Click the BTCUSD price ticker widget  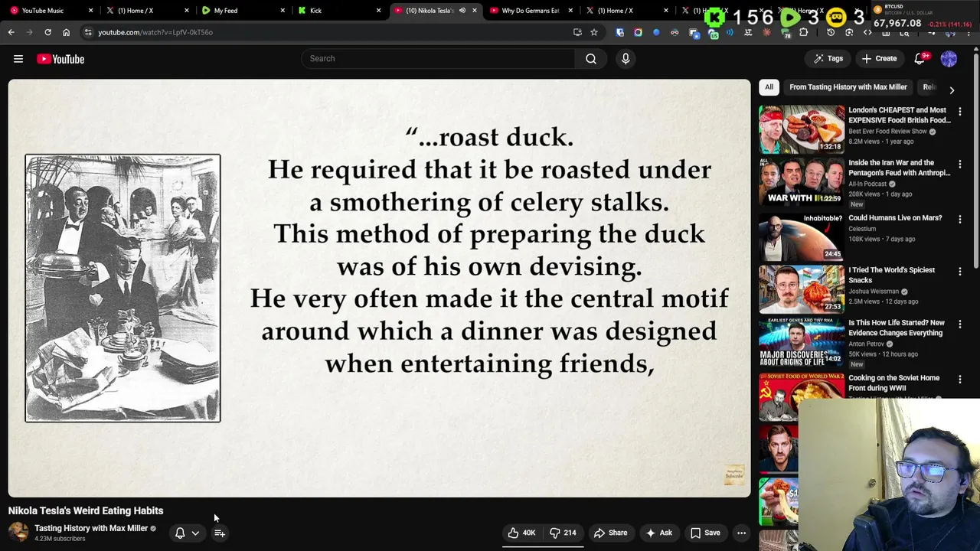click(x=924, y=16)
